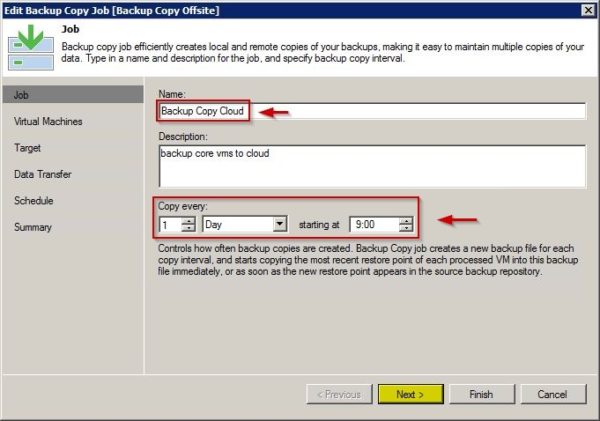Open the Virtual Machines wizard step
The image size is (600, 421).
48,121
